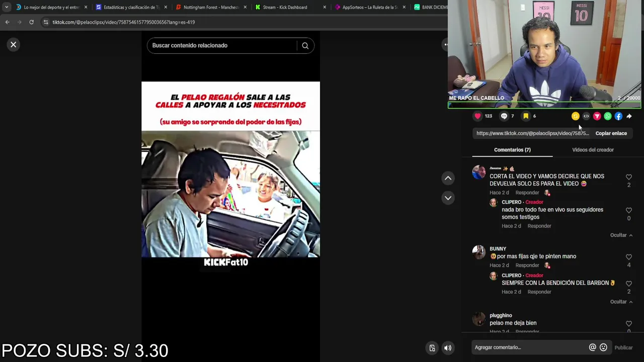The image size is (644, 362).
Task: Collapse replies under the first comment with 'Ocultar'
Action: click(x=621, y=235)
